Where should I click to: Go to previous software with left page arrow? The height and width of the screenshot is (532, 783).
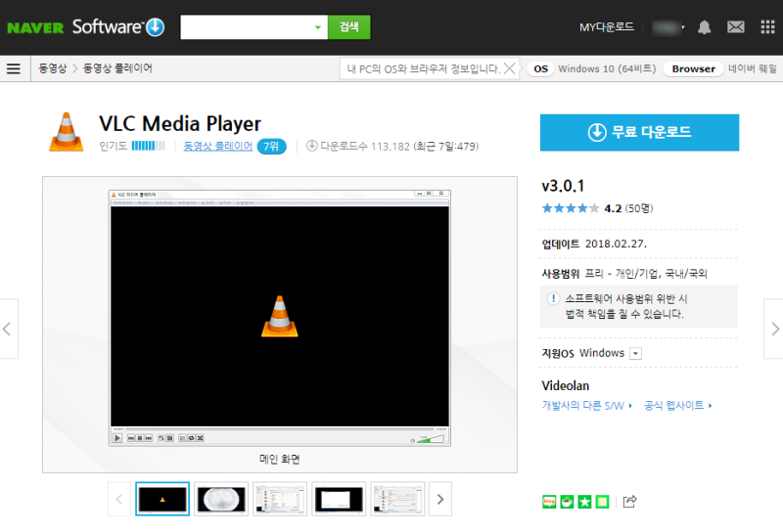(9, 329)
